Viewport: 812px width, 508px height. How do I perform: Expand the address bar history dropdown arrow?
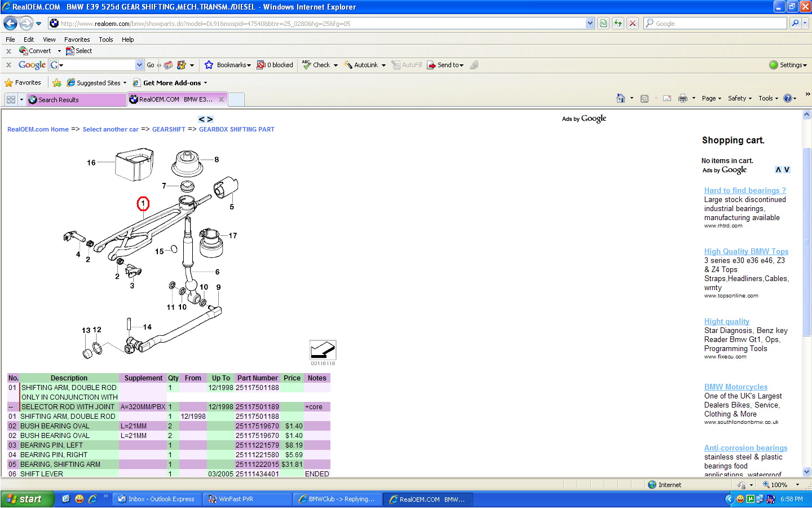pos(590,23)
